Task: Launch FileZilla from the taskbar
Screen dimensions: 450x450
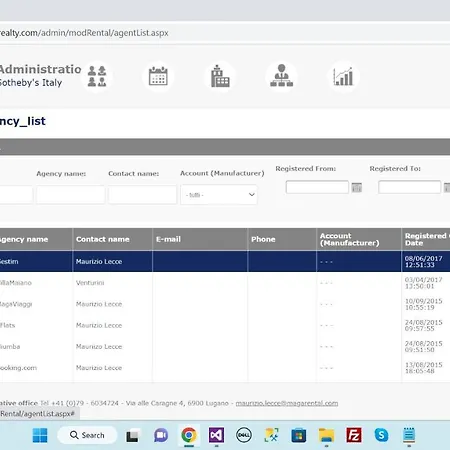Action: (x=354, y=435)
